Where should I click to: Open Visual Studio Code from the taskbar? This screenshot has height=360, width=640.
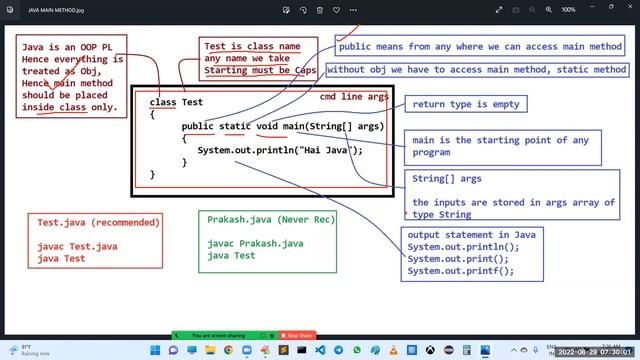click(320, 350)
